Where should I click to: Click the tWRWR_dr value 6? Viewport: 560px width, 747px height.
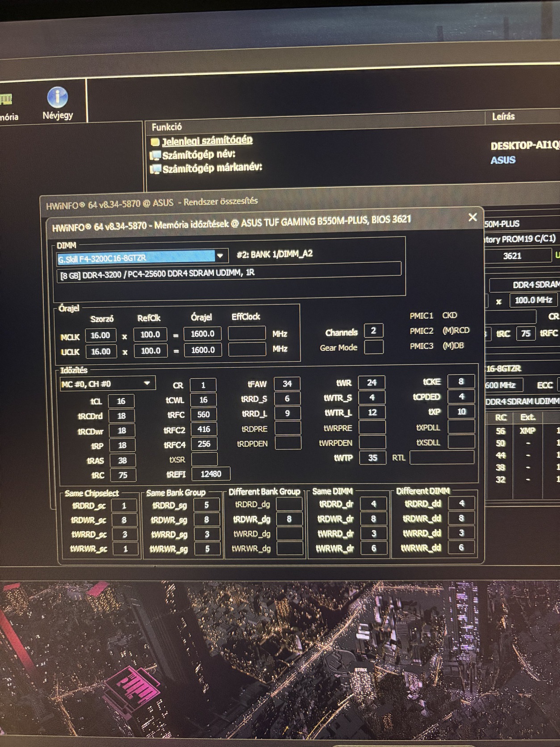(374, 548)
